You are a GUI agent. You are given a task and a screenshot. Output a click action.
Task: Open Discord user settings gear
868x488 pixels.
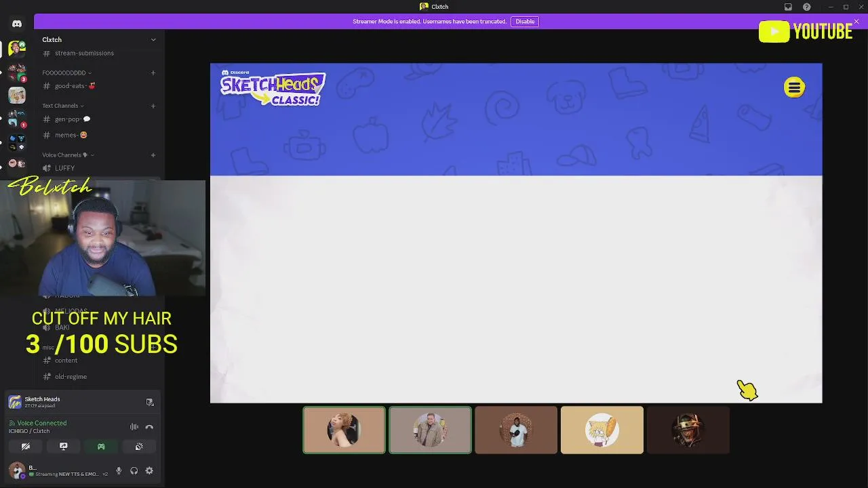(x=149, y=471)
